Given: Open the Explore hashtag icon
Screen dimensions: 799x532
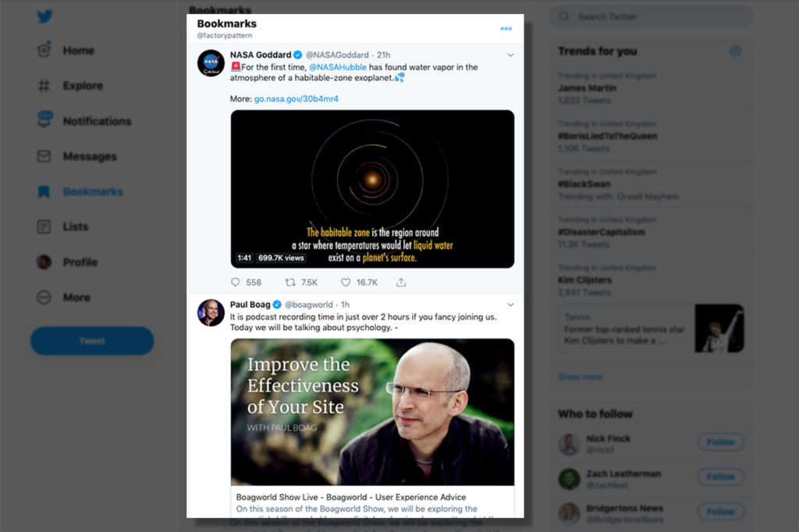Looking at the screenshot, I should (x=44, y=86).
